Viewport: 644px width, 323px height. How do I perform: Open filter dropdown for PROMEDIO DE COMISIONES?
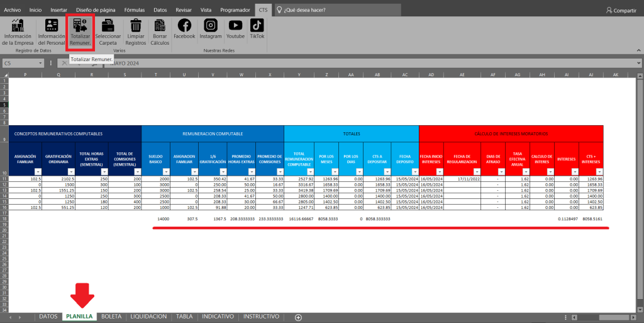[280, 172]
